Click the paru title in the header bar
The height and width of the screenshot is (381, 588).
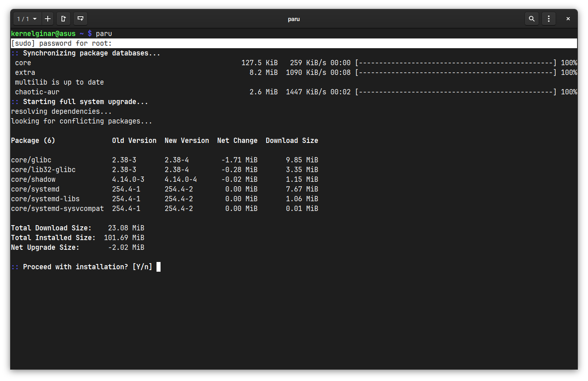(294, 19)
